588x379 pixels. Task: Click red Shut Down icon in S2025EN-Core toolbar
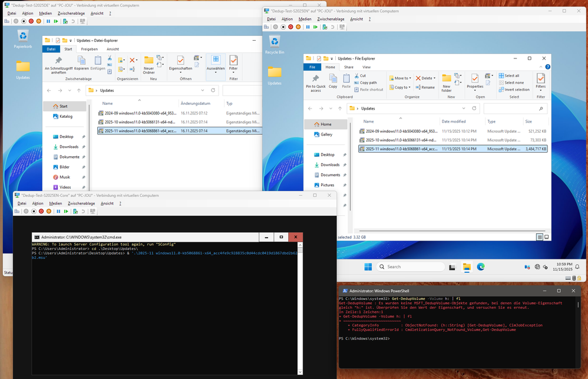coord(41,211)
